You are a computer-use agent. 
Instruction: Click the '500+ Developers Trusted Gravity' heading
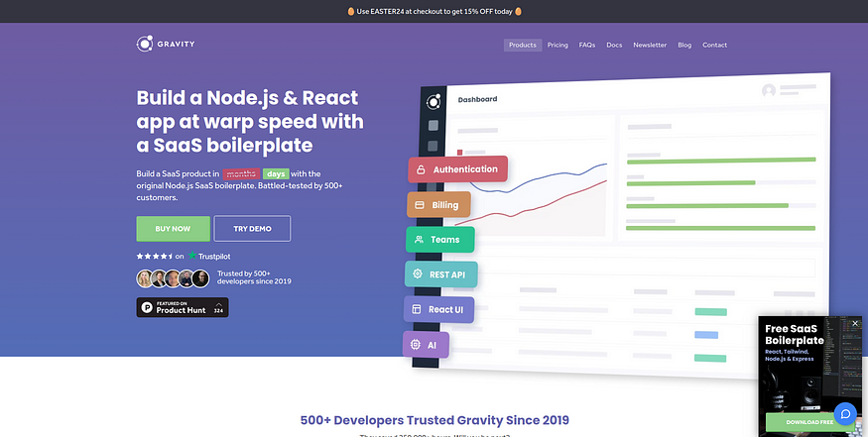click(434, 420)
